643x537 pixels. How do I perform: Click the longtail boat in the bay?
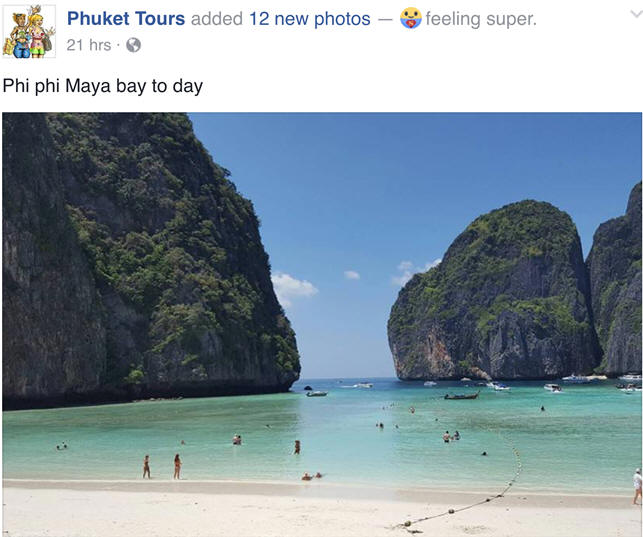pos(461,396)
